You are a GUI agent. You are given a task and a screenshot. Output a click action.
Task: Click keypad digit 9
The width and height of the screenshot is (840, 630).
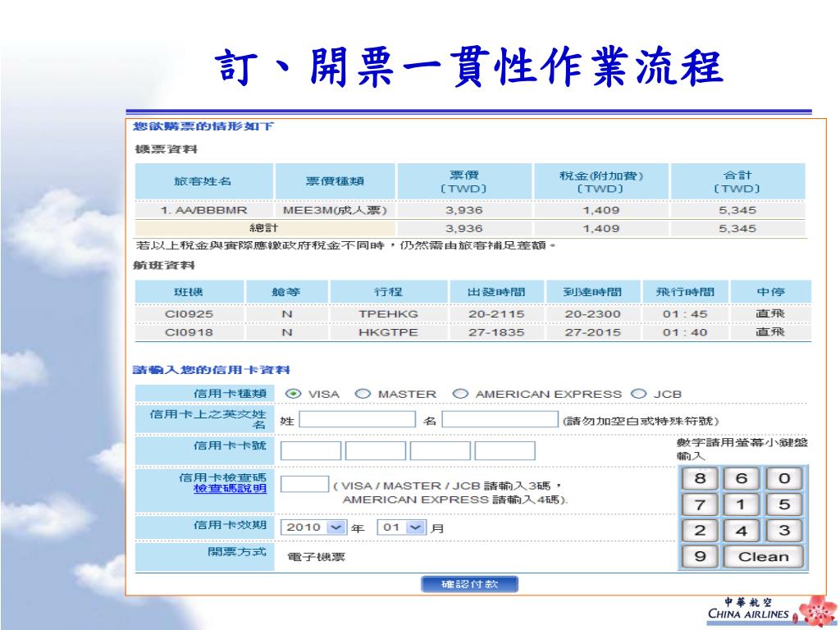(700, 557)
